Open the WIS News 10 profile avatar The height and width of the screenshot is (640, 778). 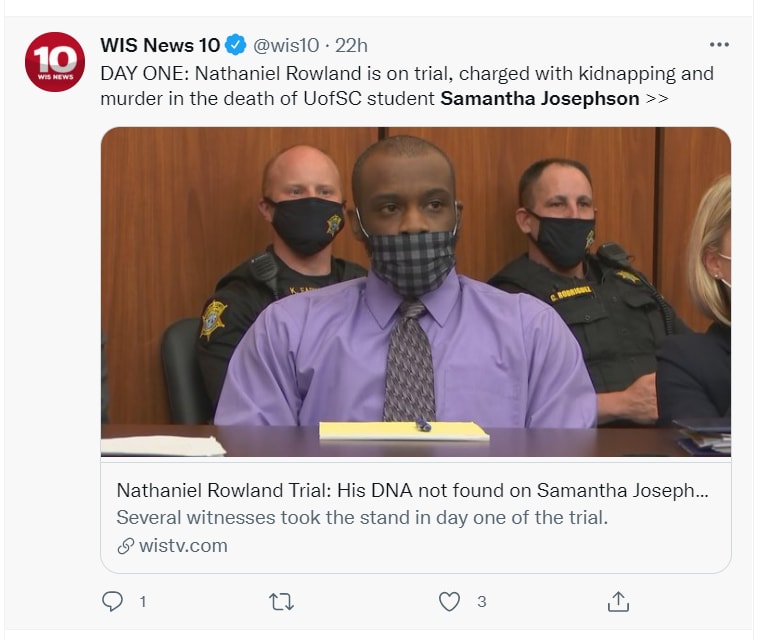point(54,62)
